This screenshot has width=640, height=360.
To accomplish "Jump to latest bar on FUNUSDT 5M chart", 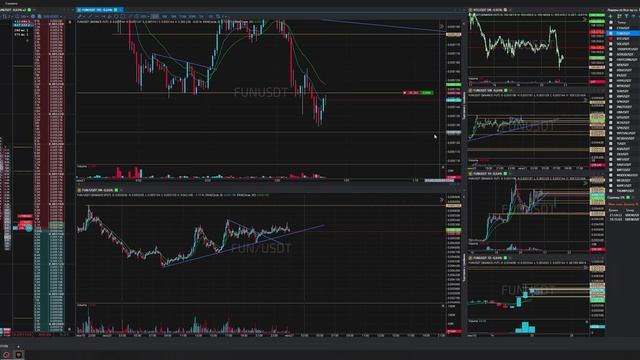I will (586, 100).
